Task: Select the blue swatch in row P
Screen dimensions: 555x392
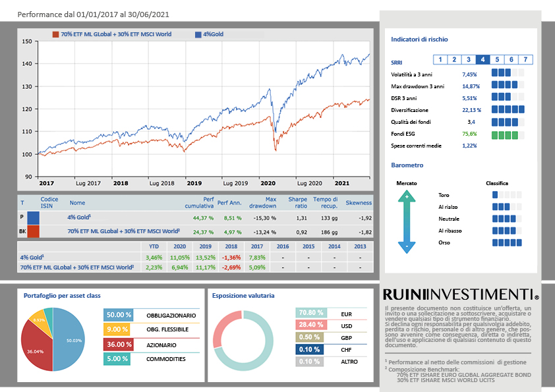Action: pyautogui.click(x=33, y=218)
